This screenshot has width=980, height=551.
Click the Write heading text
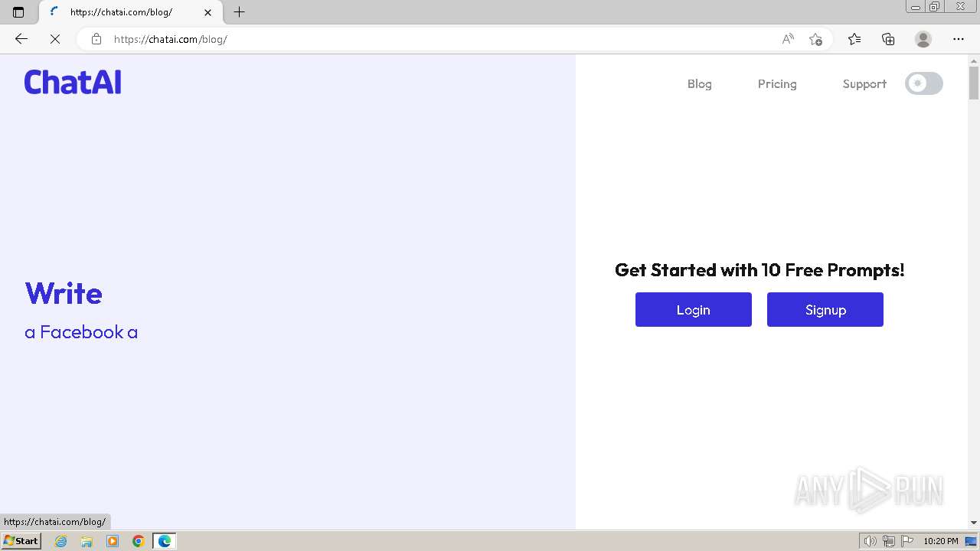[64, 293]
